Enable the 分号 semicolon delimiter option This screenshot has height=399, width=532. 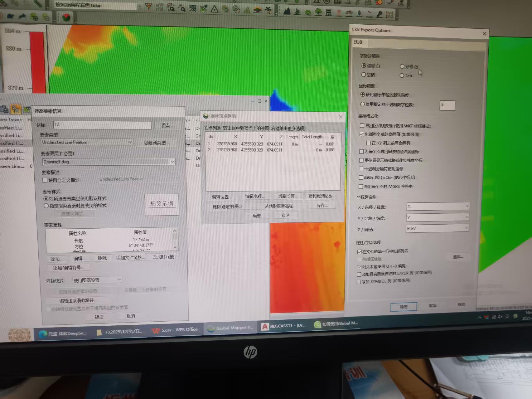tap(402, 66)
